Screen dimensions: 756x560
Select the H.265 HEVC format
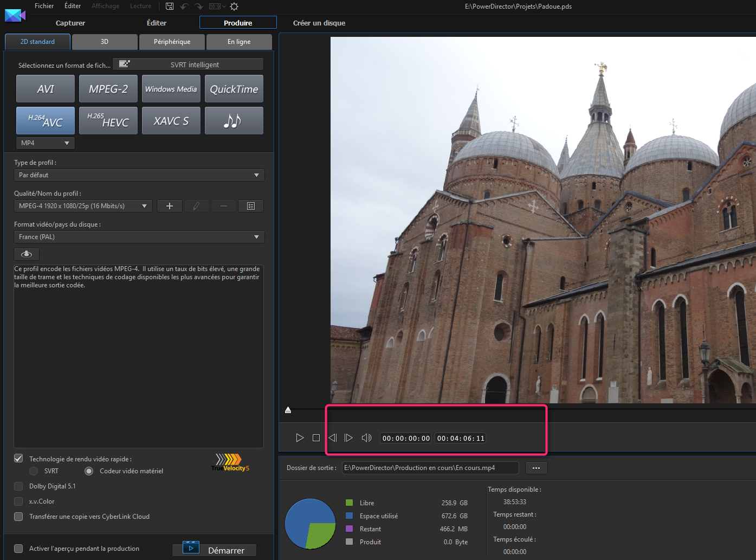click(108, 120)
